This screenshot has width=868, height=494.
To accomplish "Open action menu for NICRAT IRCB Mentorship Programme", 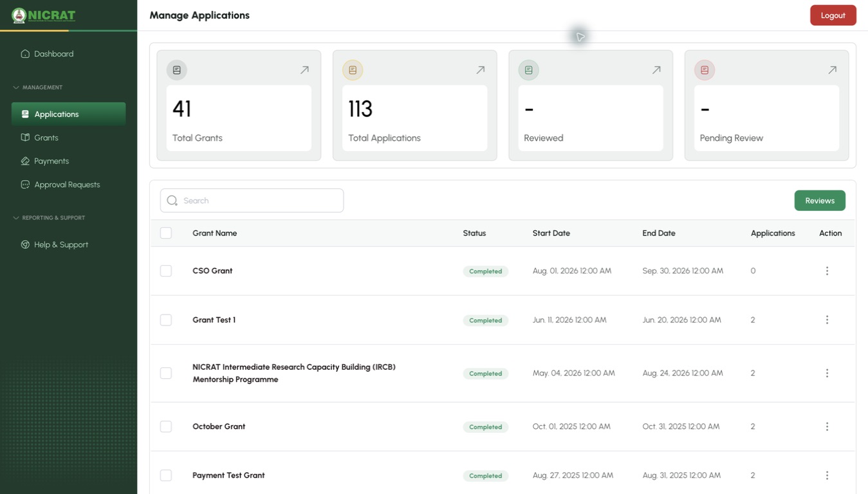I will [x=827, y=373].
